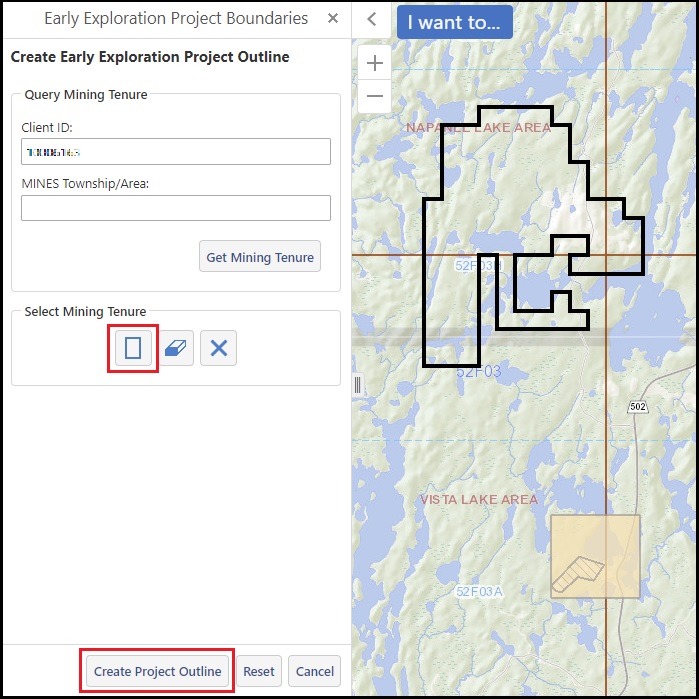Open the "I want to..." menu
The height and width of the screenshot is (699, 699).
(454, 22)
